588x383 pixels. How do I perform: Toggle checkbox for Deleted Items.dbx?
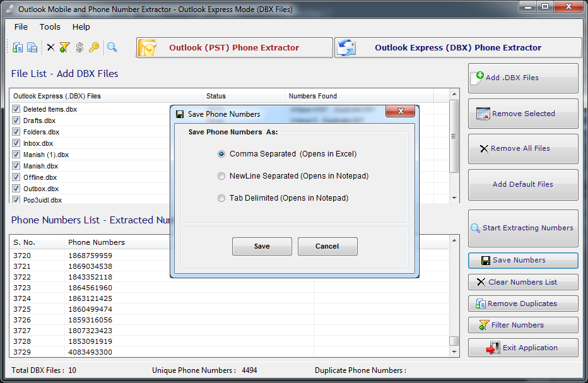coord(16,109)
